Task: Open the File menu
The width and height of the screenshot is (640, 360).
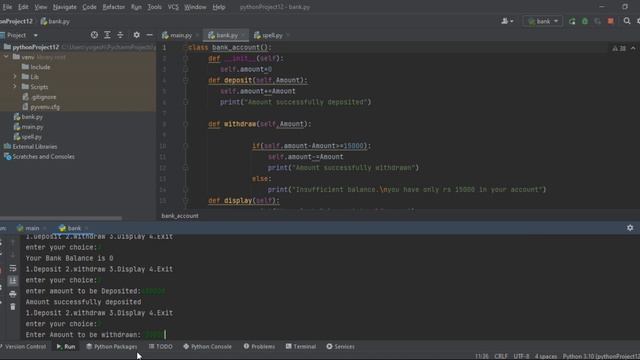Action: (7, 7)
